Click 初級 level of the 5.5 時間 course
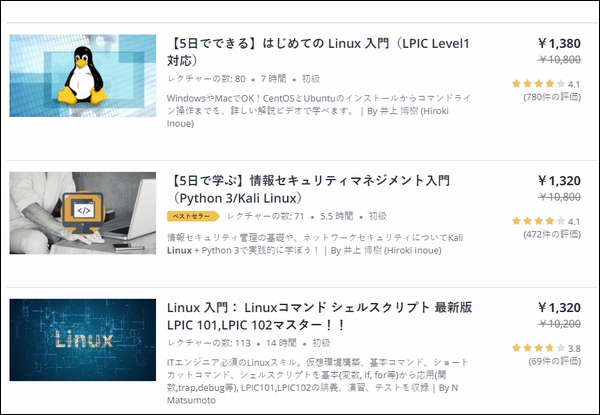The height and width of the screenshot is (415, 600). coord(378,216)
